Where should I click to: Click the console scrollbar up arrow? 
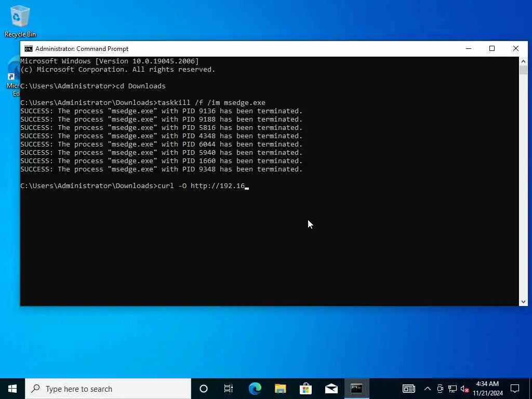pos(523,61)
